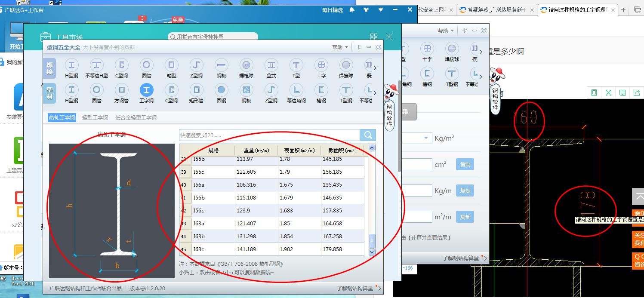Choose welded Z型钢 icon in 焊接 row

pyautogui.click(x=197, y=65)
